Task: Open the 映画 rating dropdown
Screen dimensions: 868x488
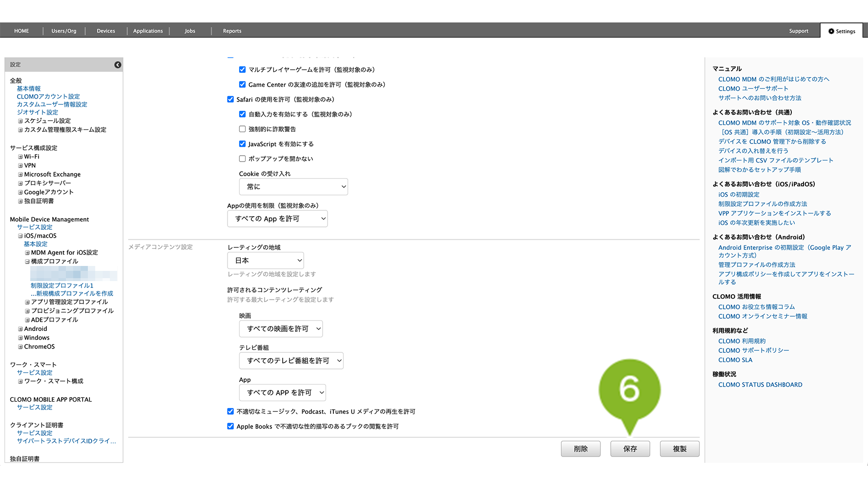Action: (281, 329)
